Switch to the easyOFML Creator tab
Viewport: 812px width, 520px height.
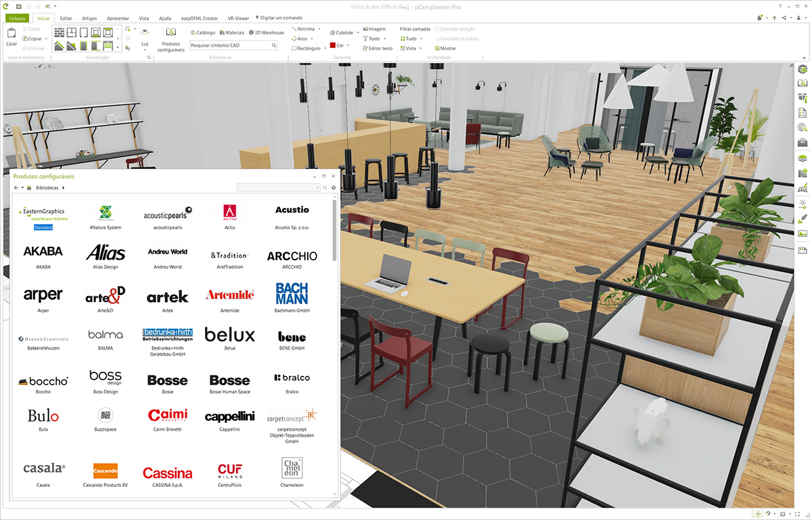tap(199, 18)
